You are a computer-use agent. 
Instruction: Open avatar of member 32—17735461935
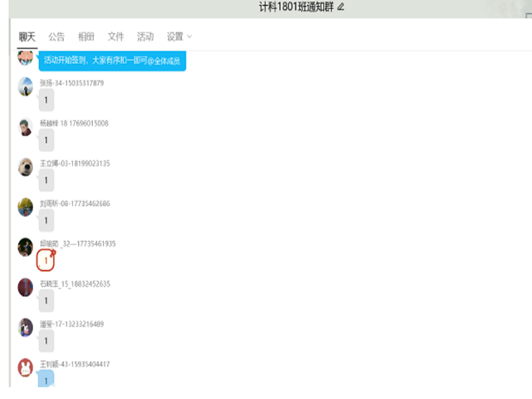tap(26, 247)
